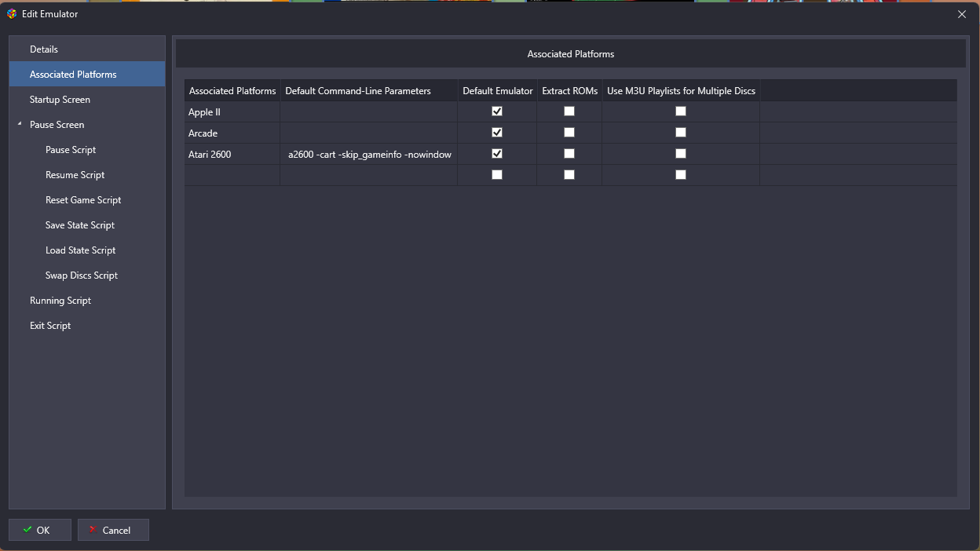
Task: Collapse the Pause Screen tree node
Action: [20, 124]
